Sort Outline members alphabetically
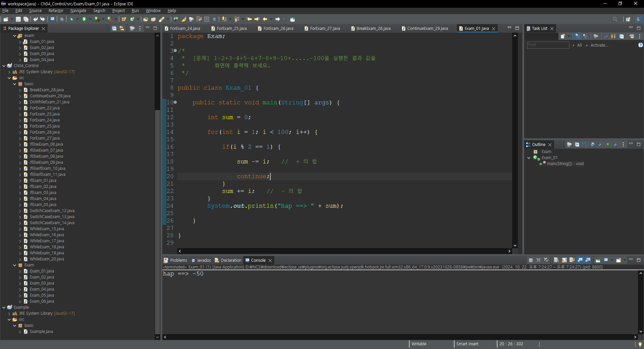 pyautogui.click(x=585, y=145)
